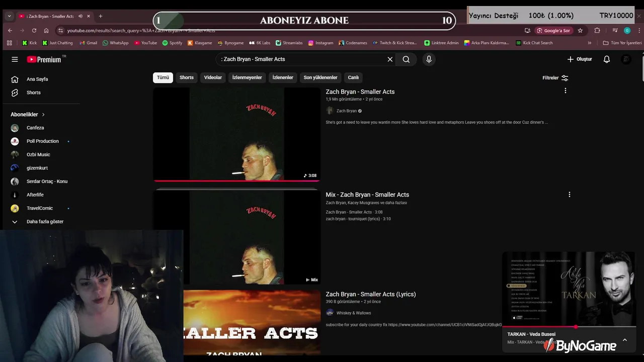Screen dimensions: 644x362
Task: Open the Filtreler filter options
Action: 555,78
